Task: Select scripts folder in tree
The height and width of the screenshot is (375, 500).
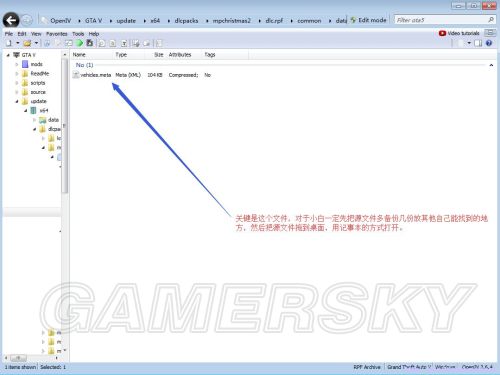Action: point(38,83)
